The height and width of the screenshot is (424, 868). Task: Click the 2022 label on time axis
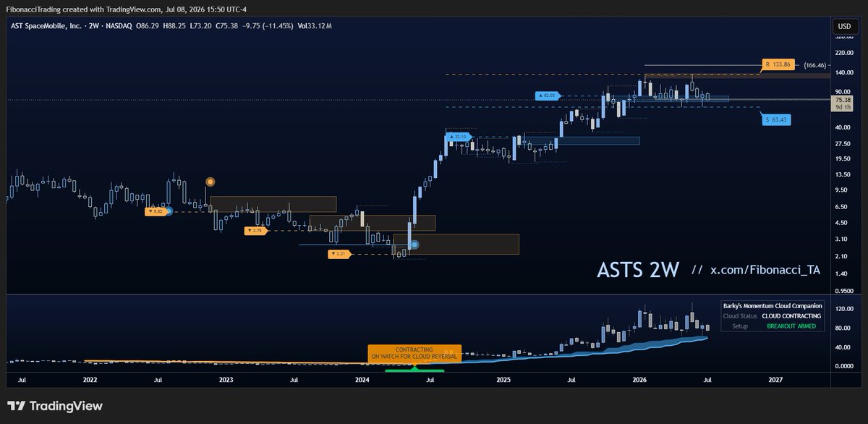point(90,378)
